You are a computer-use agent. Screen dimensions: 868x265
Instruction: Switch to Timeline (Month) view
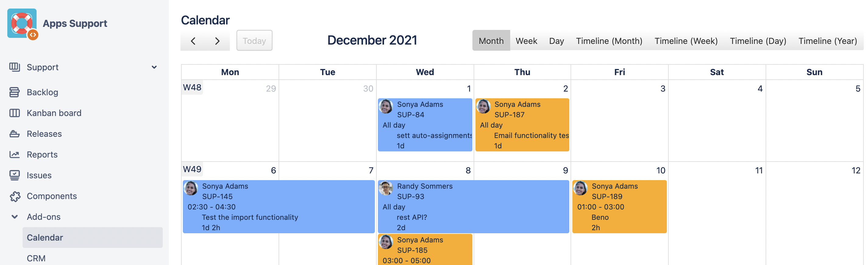click(x=609, y=41)
